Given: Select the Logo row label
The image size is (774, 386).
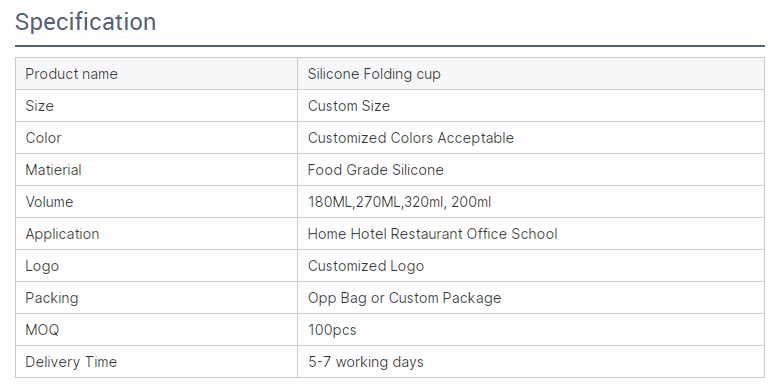Looking at the screenshot, I should (42, 266).
